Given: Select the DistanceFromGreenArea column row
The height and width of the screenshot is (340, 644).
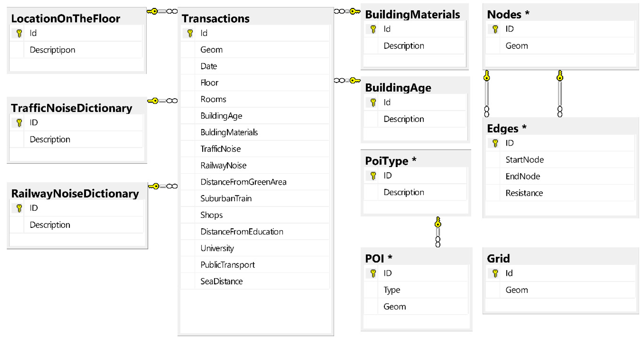Looking at the screenshot, I should (x=243, y=182).
